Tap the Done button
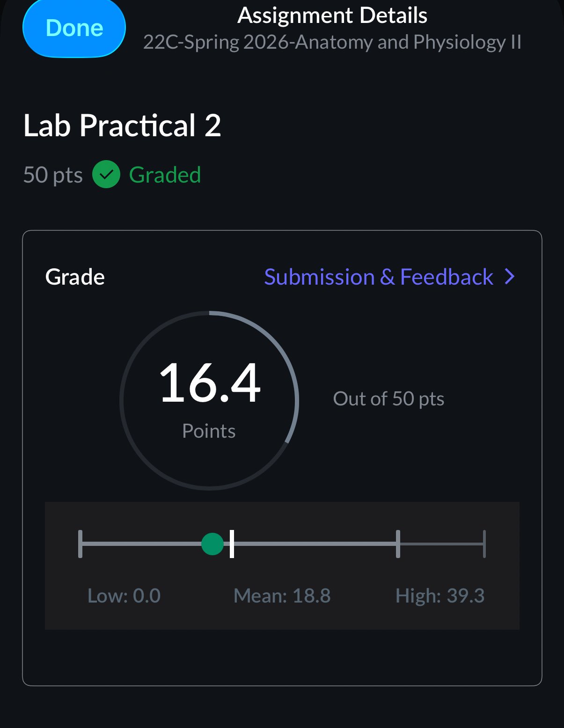Screen dimensions: 564x728 coord(74,28)
